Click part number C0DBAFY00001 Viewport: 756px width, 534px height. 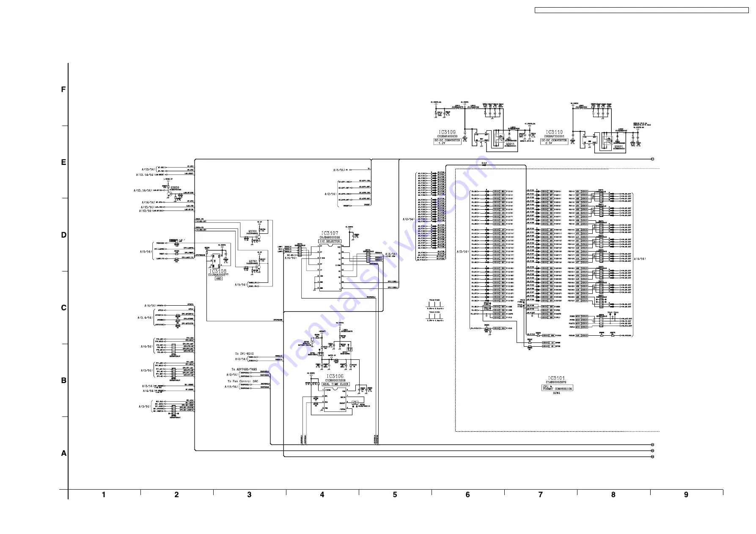(x=554, y=137)
